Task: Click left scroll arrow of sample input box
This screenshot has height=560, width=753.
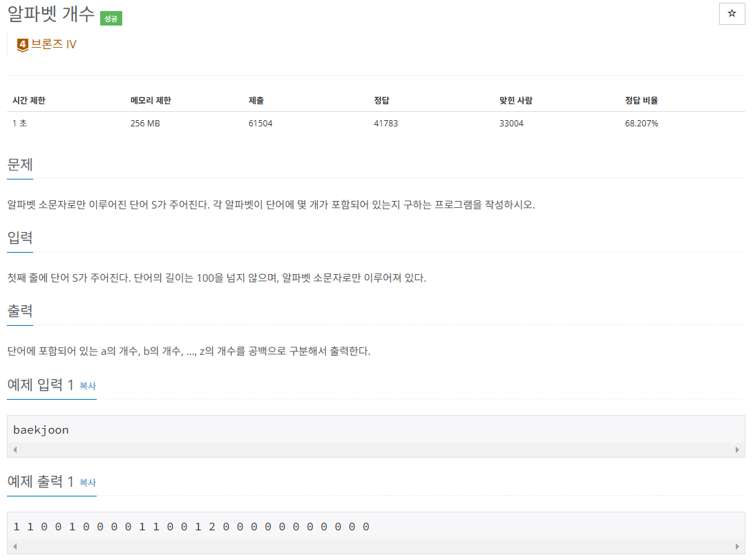Action: (x=15, y=450)
